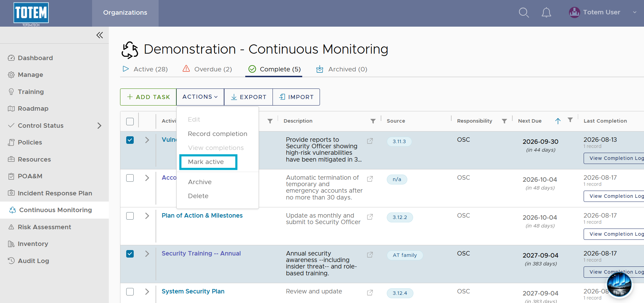Toggle the select-all header checkbox
644x303 pixels.
tap(130, 121)
